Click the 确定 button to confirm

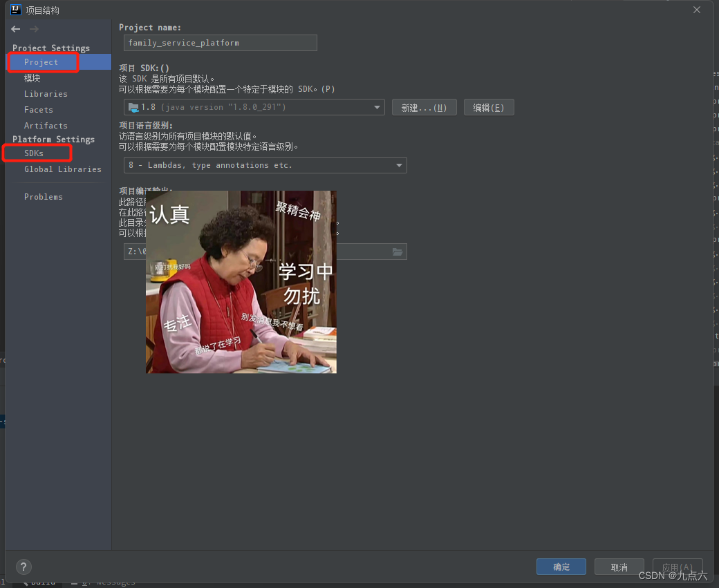point(561,566)
